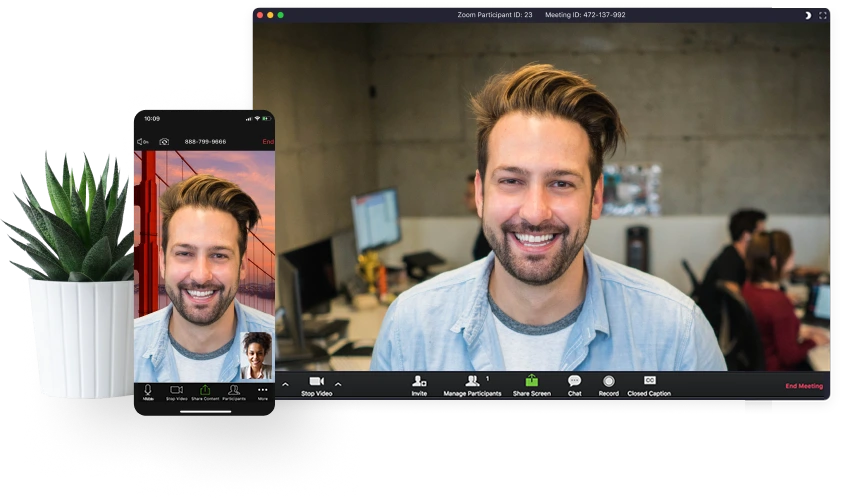The image size is (847, 499).
Task: Mute microphone on the phone app
Action: (x=148, y=393)
